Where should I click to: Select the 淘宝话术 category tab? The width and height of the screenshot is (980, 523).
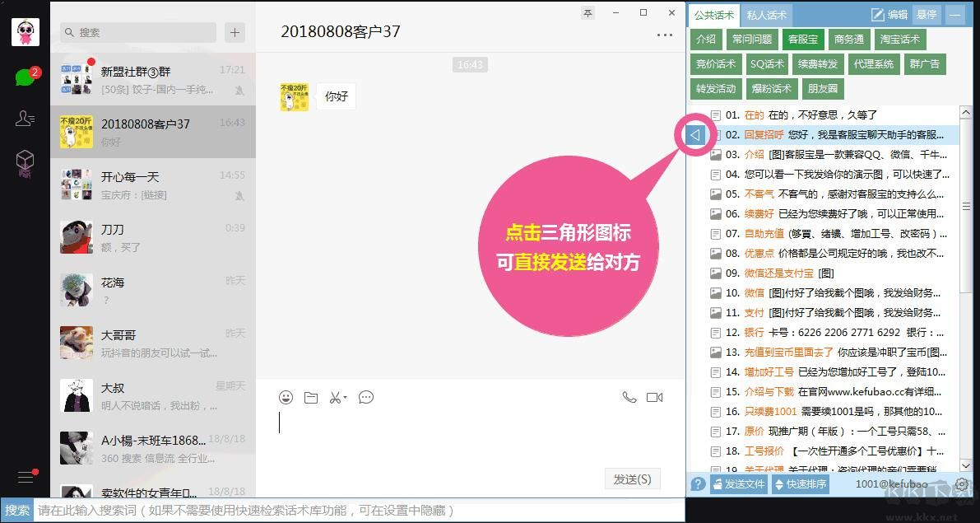pos(899,39)
